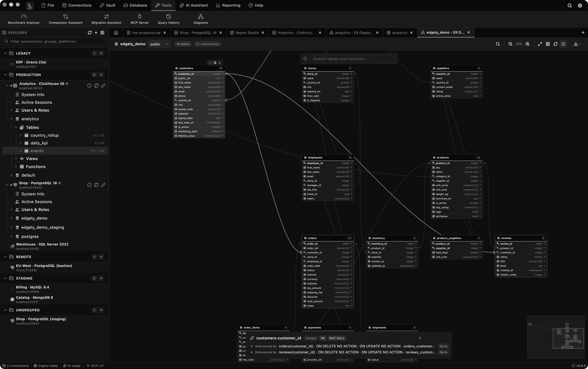This screenshot has height=369, width=588.
Task: Open Query History
Action: (168, 19)
